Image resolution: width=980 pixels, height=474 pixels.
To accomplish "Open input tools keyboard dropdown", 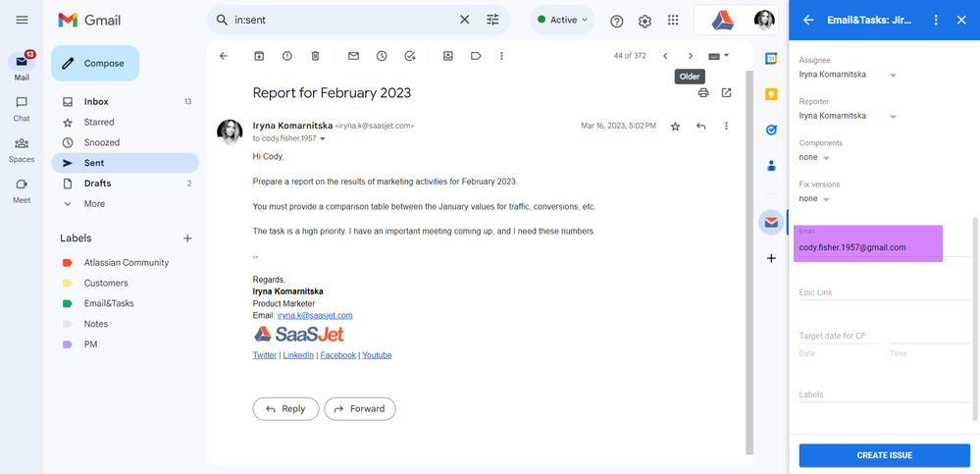I will tap(719, 56).
